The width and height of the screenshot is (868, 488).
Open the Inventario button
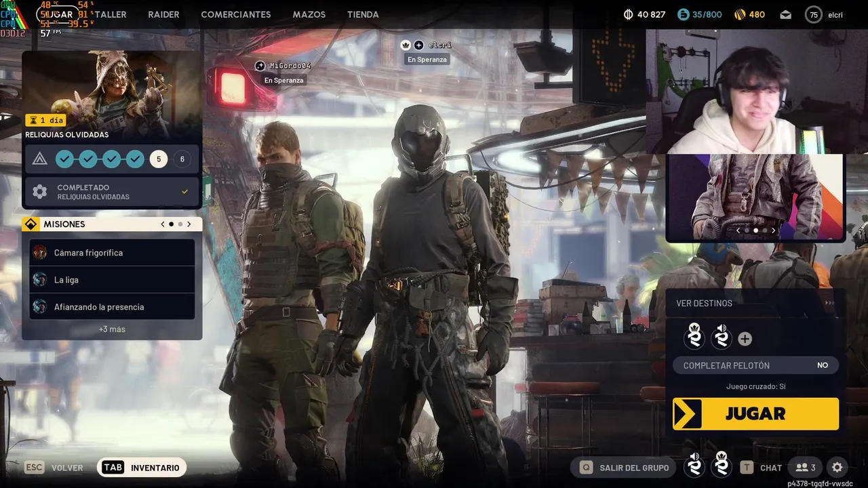point(142,468)
